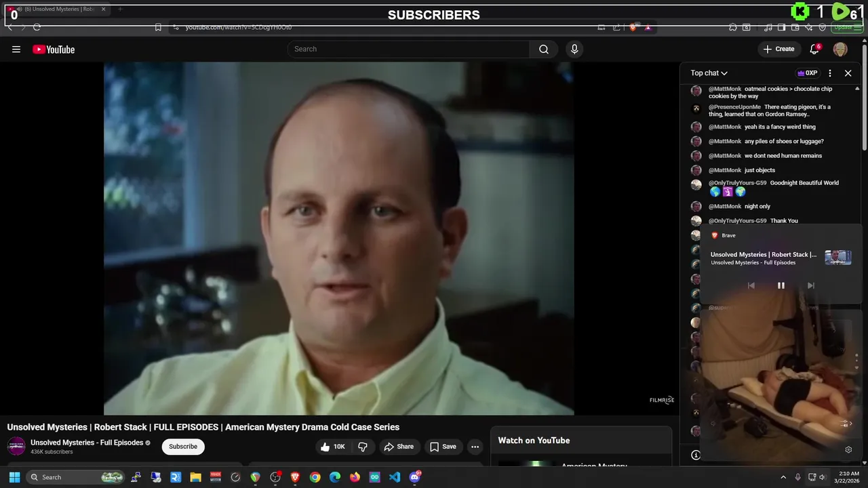
Task: Go back in the browser
Action: (x=9, y=27)
